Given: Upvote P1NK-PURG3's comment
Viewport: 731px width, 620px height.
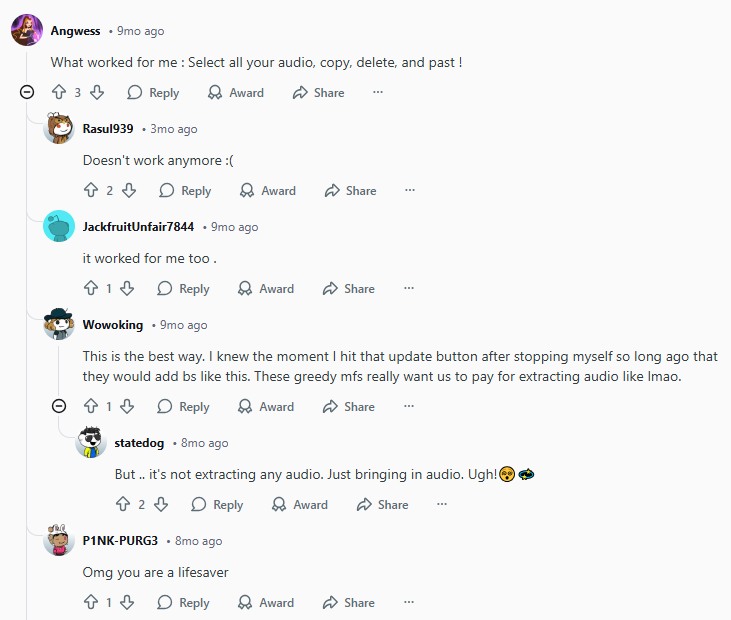Looking at the screenshot, I should [91, 603].
